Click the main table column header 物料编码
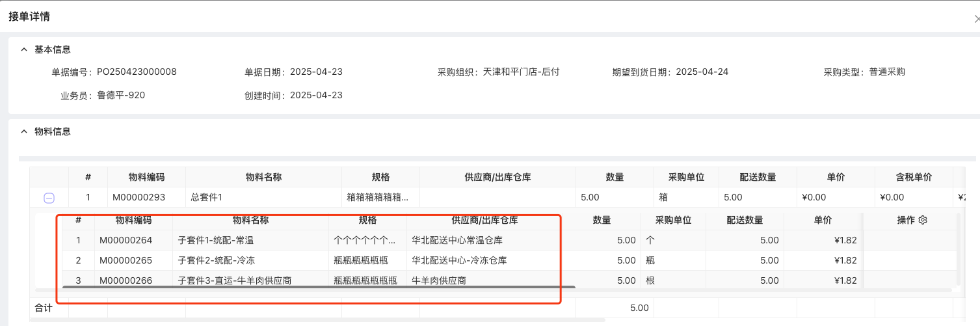This screenshot has width=980, height=326. [146, 177]
